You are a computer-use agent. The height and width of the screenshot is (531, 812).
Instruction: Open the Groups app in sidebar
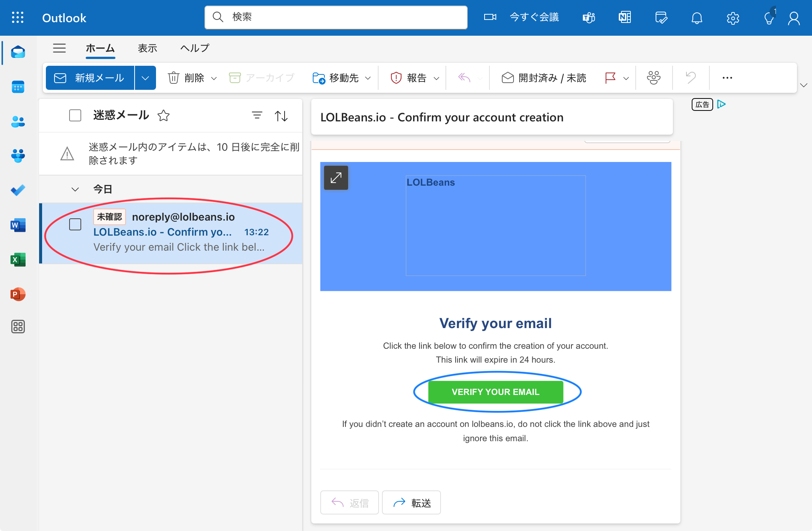(x=18, y=156)
